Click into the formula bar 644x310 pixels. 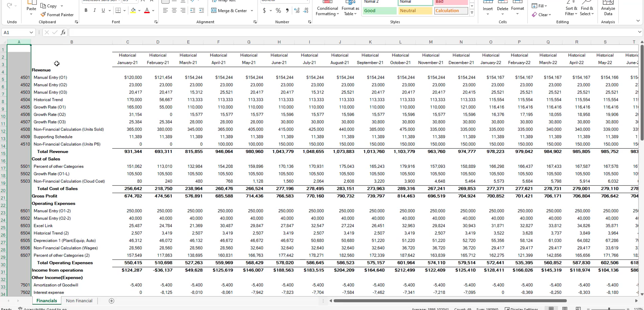(353, 33)
